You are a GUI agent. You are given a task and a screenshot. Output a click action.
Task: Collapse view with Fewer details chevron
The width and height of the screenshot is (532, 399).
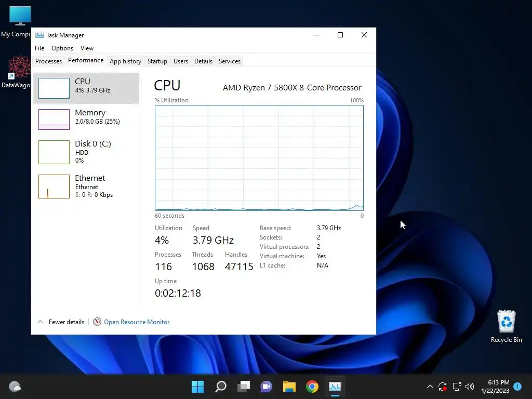click(x=40, y=322)
